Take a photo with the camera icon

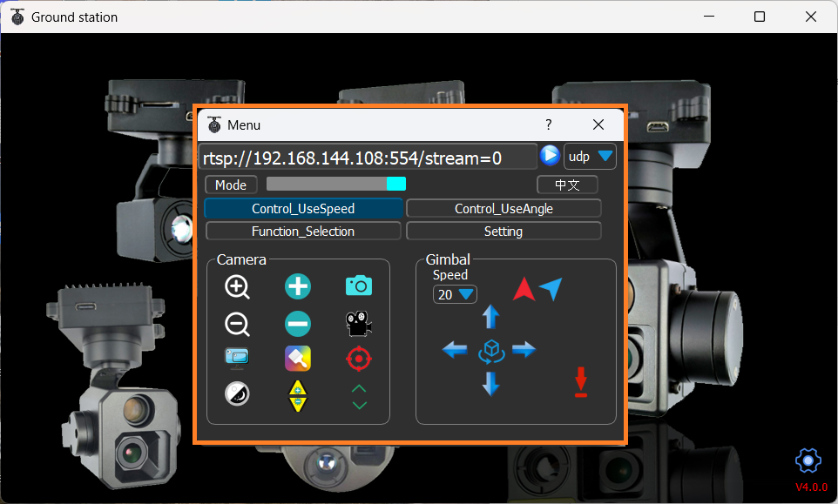click(358, 286)
